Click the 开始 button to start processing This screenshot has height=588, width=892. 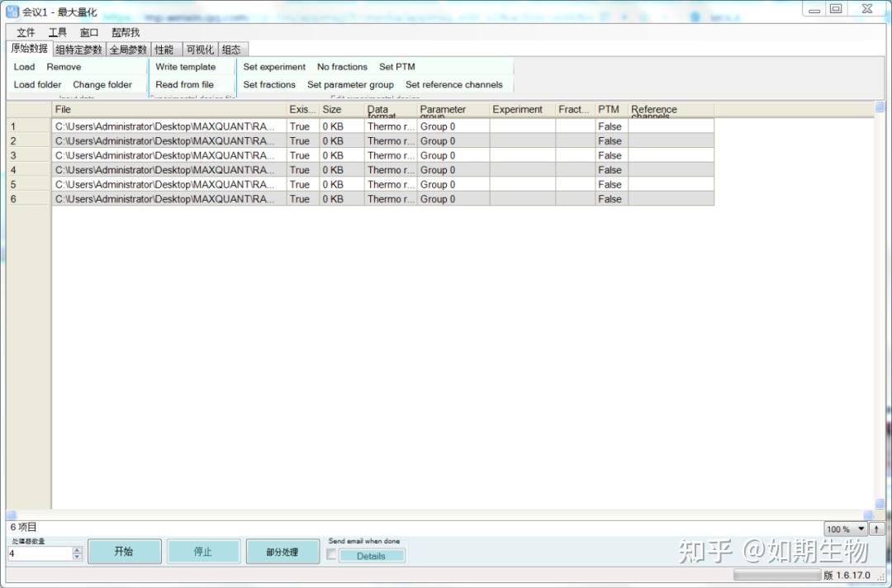[124, 551]
